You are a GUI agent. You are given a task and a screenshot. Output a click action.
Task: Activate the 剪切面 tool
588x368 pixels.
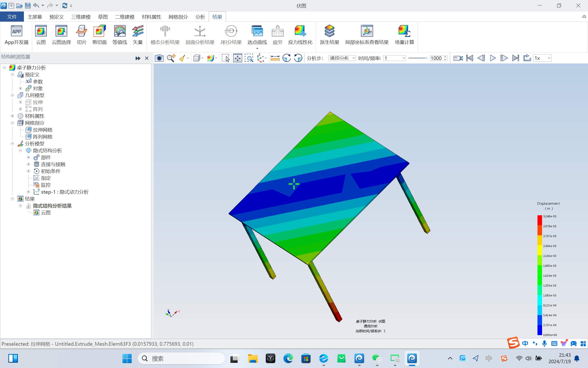99,35
